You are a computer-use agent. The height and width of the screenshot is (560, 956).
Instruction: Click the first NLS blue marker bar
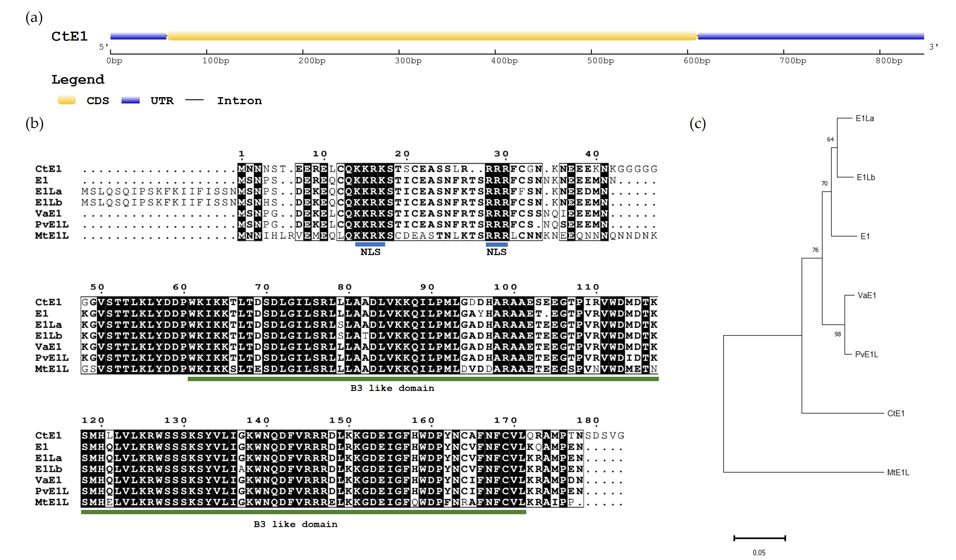(370, 245)
